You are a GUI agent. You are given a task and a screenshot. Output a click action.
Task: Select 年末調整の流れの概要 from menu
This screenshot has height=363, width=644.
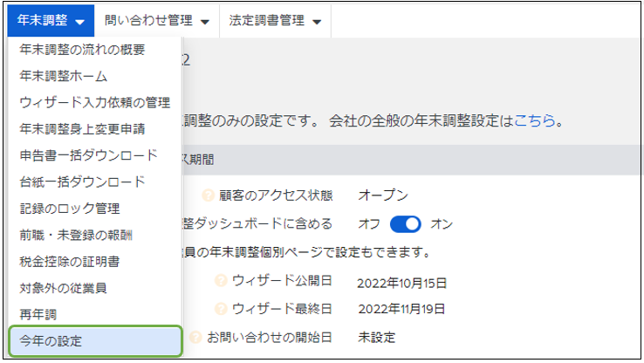point(82,50)
